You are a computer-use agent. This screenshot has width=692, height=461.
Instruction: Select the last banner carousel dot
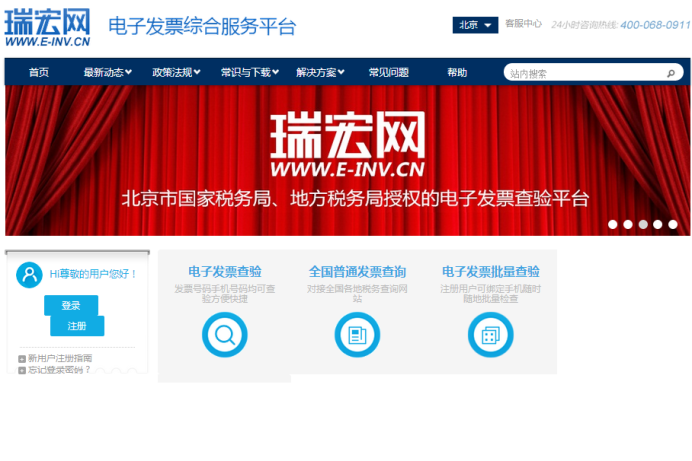point(673,224)
